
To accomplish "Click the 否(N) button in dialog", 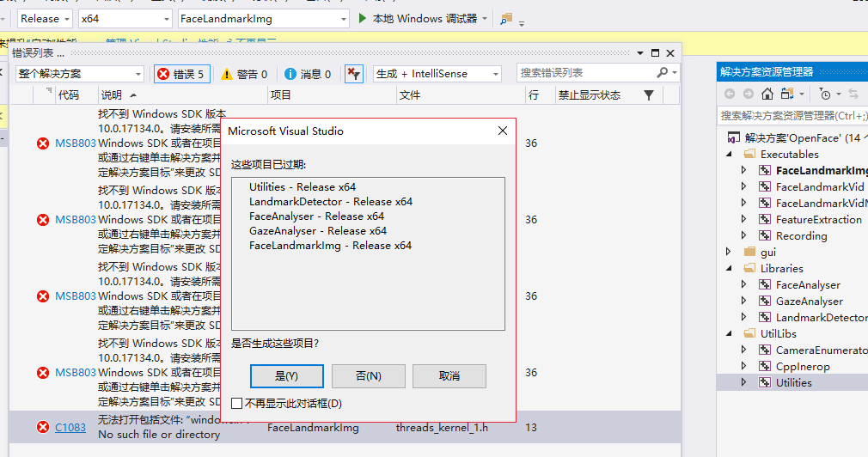I will (368, 376).
